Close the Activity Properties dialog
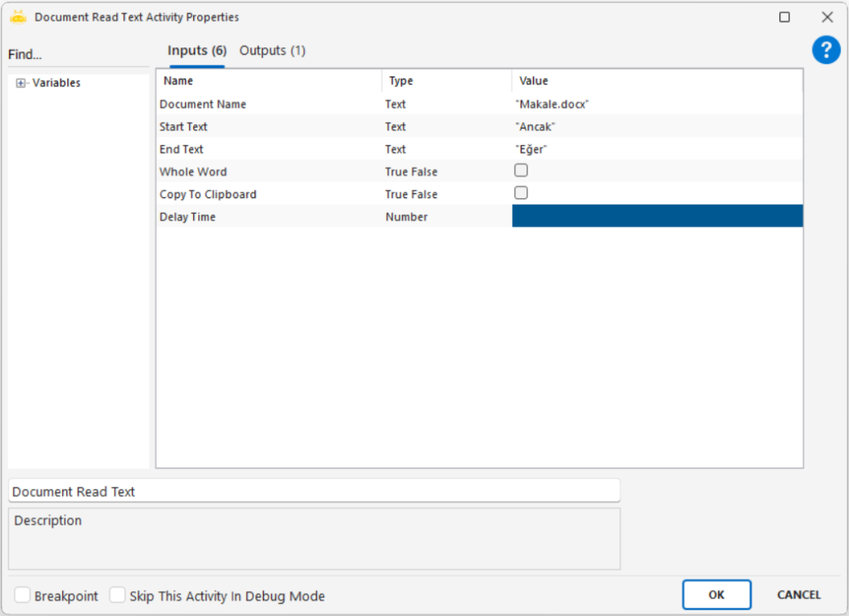Image resolution: width=849 pixels, height=616 pixels. 827,17
